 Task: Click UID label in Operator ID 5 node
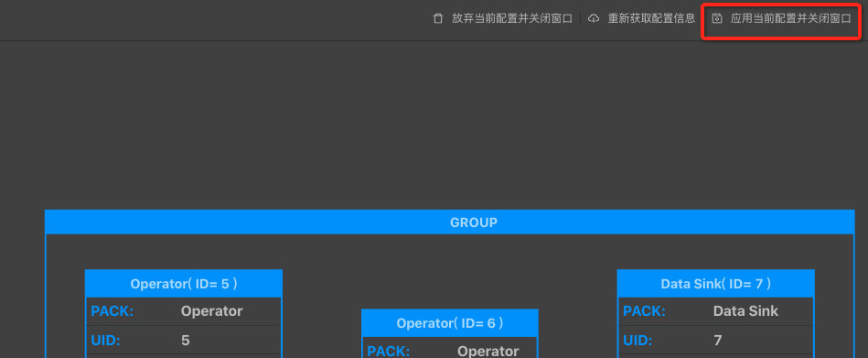106,341
